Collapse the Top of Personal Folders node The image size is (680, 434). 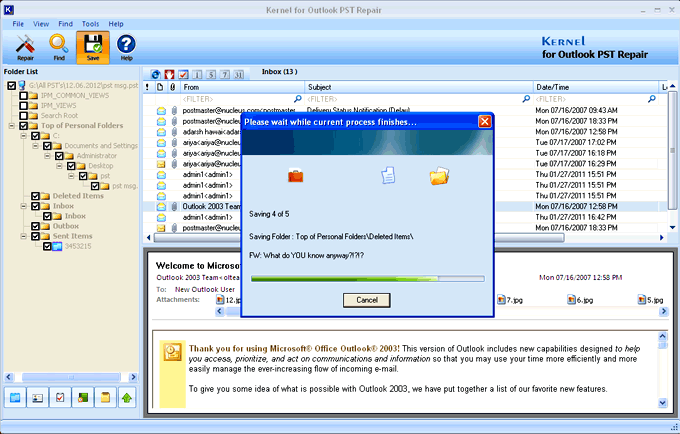pyautogui.click(x=12, y=126)
